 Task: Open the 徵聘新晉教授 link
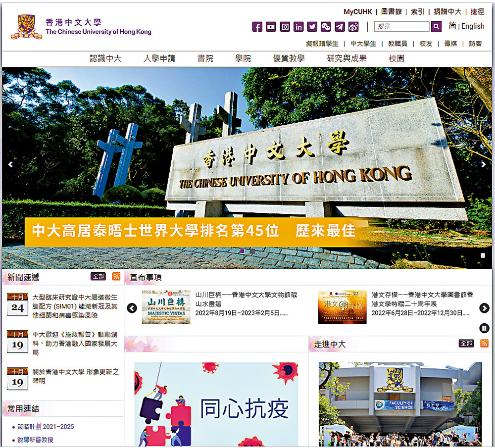point(35,440)
